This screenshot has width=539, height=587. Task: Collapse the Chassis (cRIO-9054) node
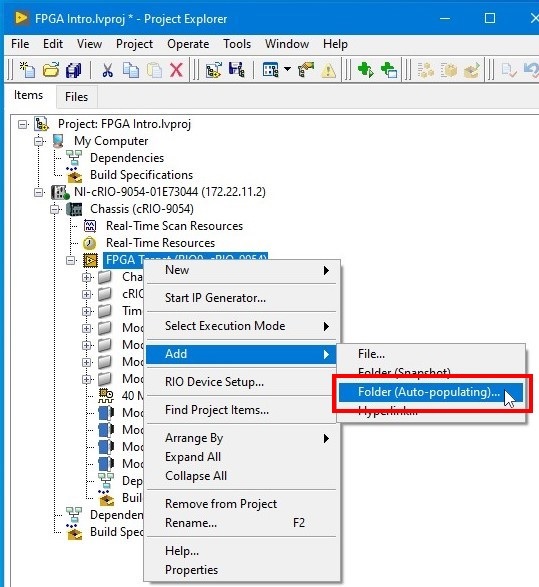pyautogui.click(x=55, y=209)
